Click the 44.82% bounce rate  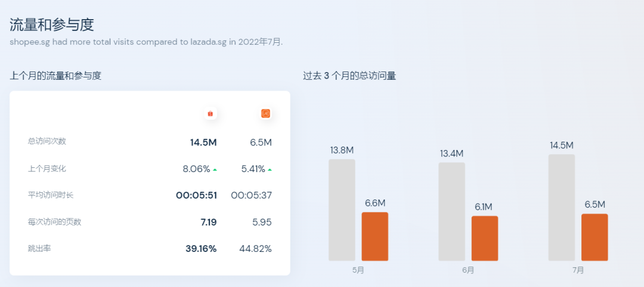pyautogui.click(x=255, y=249)
